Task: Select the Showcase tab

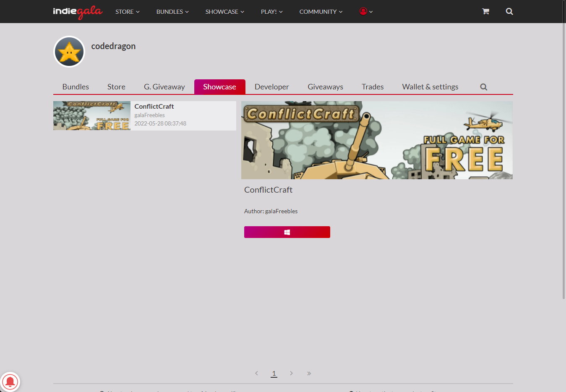Action: point(219,87)
